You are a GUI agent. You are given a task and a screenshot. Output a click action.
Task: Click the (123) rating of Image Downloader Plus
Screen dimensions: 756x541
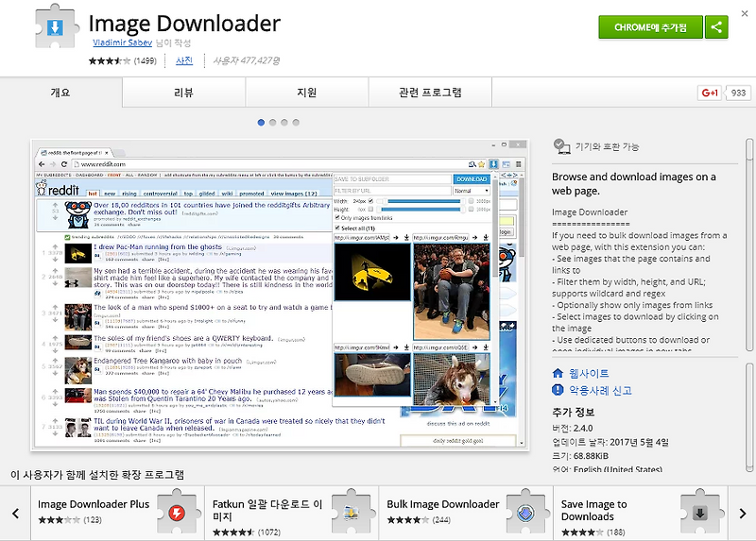tap(93, 520)
